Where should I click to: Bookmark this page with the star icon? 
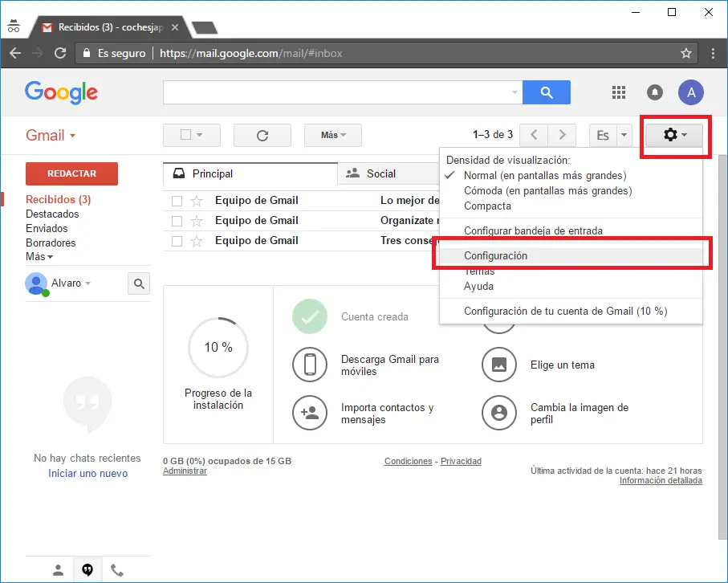(686, 54)
